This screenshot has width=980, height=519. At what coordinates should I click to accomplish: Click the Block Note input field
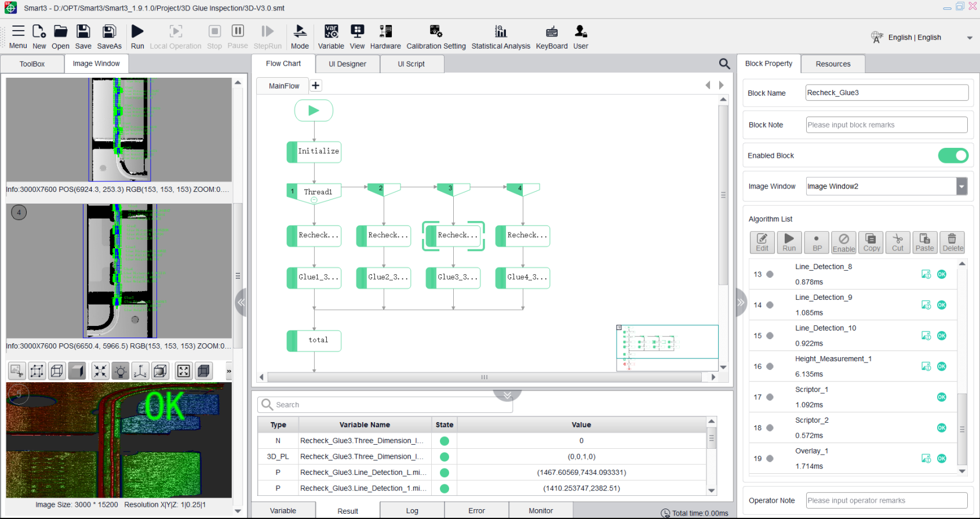click(887, 125)
